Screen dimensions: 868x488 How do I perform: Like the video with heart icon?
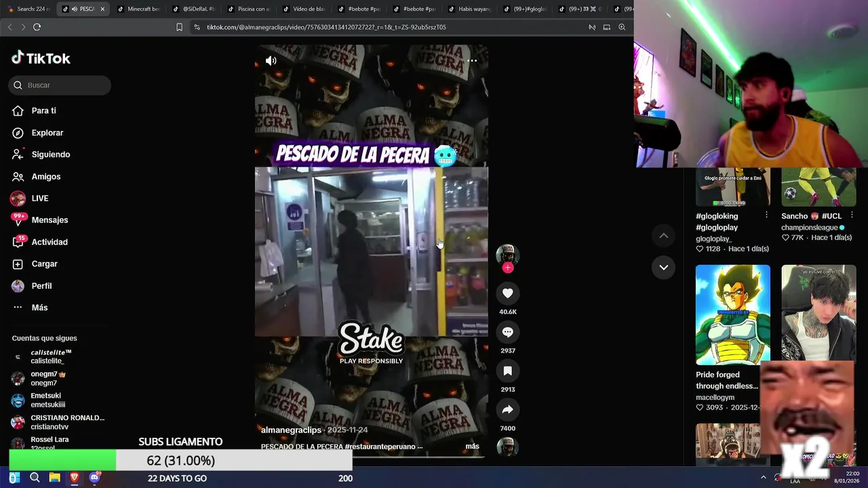tap(507, 293)
